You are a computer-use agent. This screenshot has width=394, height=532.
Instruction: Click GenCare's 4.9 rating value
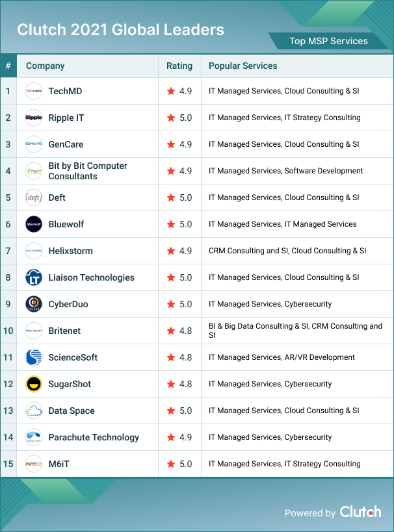pos(185,144)
